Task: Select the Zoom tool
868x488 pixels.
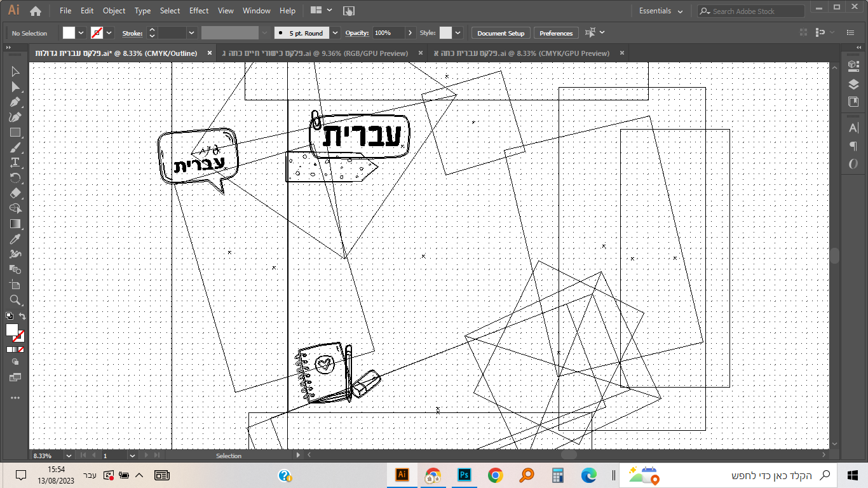Action: coord(15,300)
